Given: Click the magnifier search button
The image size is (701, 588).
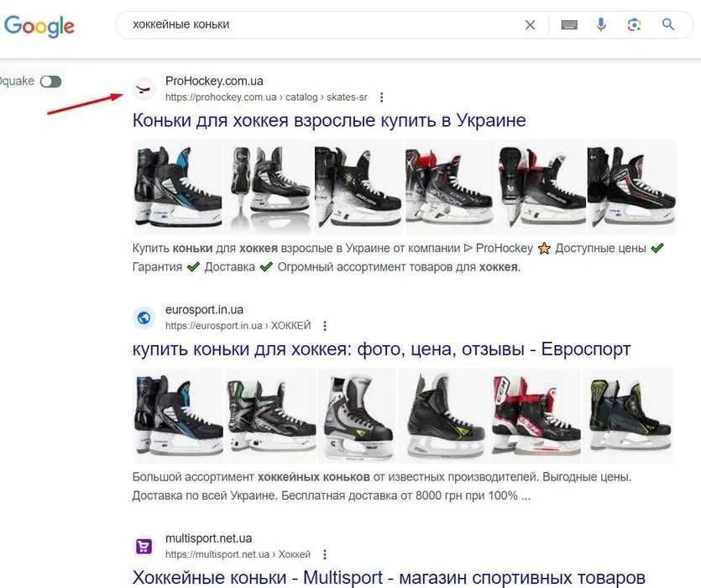Looking at the screenshot, I should pyautogui.click(x=668, y=24).
